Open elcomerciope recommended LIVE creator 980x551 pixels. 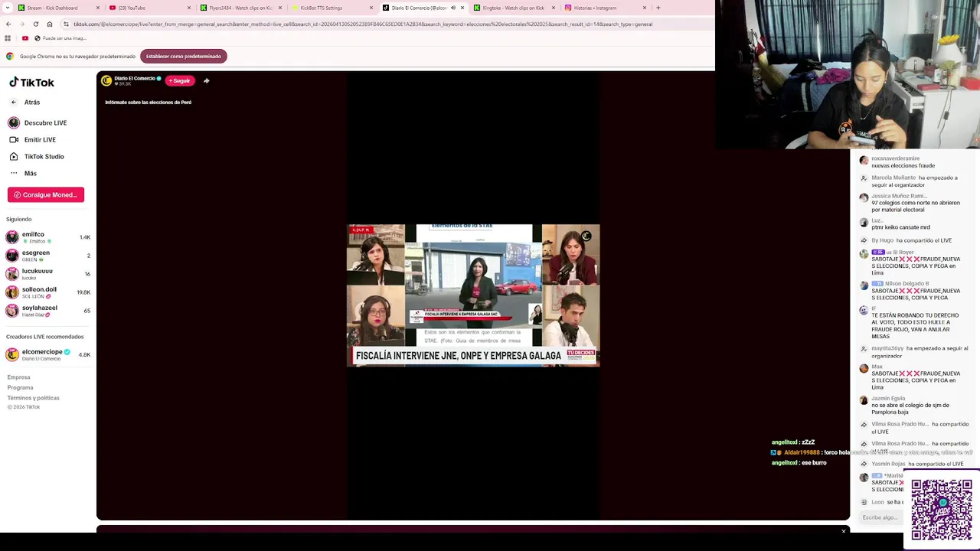coord(48,354)
